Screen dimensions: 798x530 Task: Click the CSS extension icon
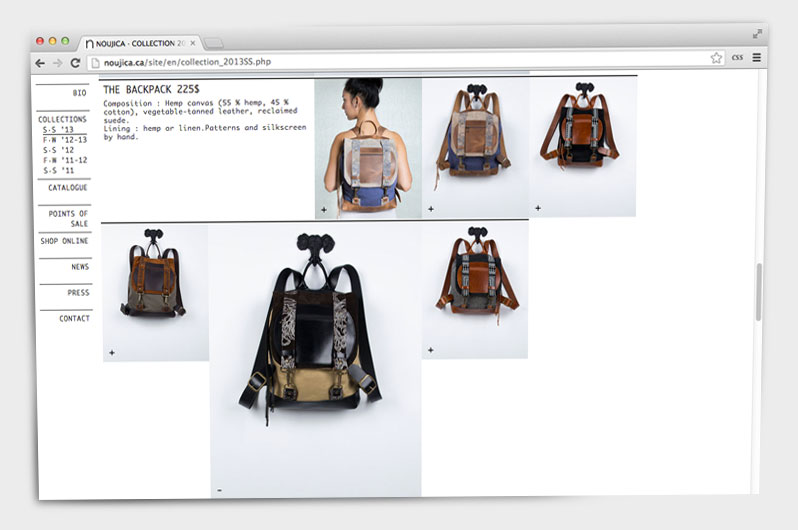737,59
